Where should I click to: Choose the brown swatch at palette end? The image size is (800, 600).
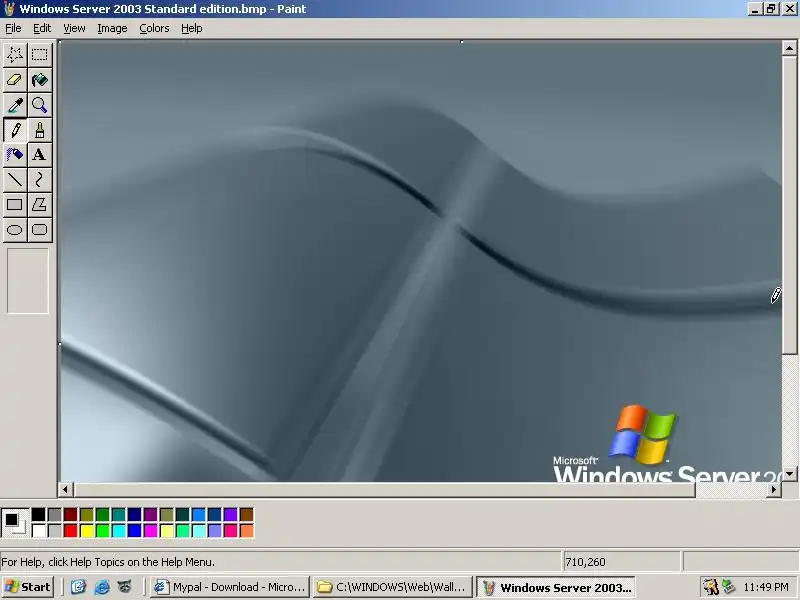246,514
